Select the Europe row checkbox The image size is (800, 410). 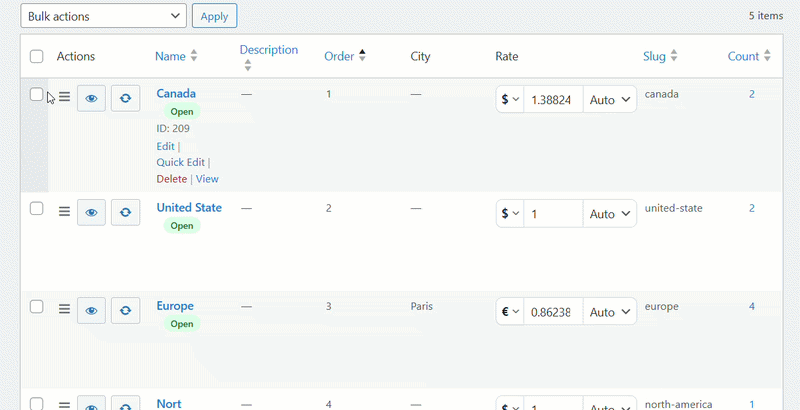point(36,307)
